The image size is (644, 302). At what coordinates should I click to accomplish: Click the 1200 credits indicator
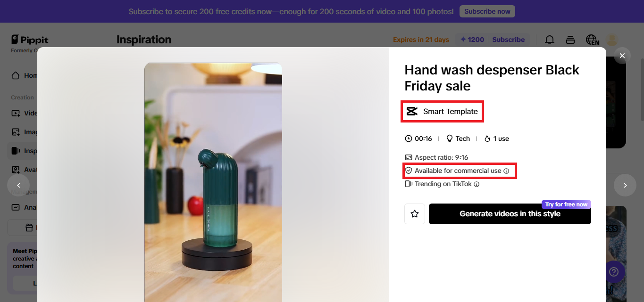tap(472, 40)
